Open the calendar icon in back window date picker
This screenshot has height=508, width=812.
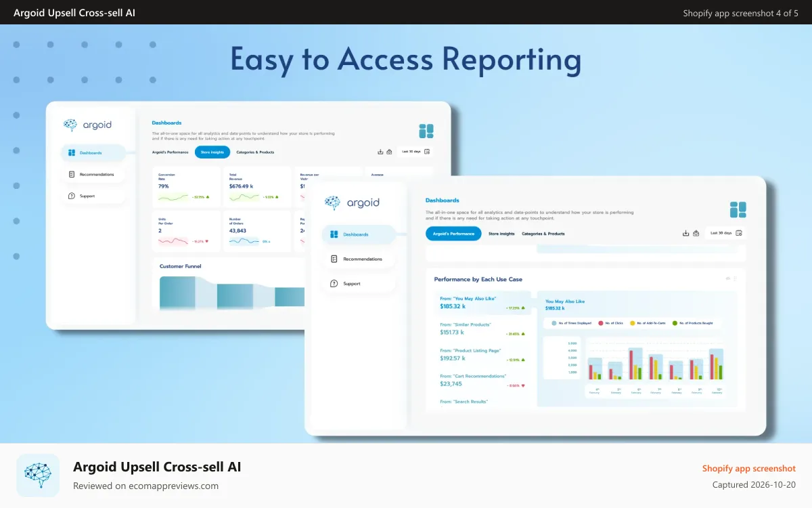(427, 152)
